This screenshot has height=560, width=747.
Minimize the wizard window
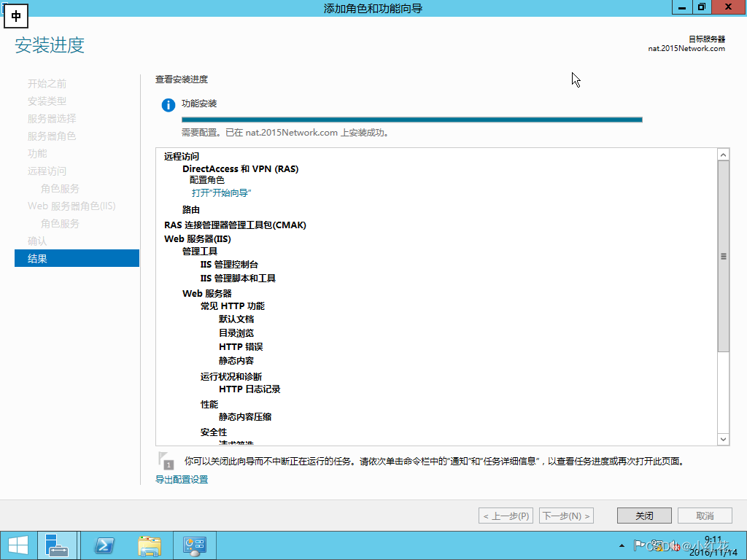(x=682, y=7)
